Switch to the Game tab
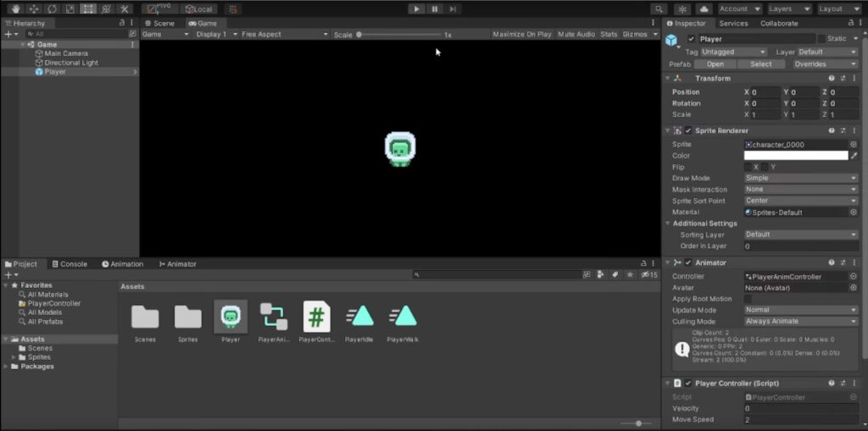This screenshot has height=431, width=868. click(x=203, y=23)
